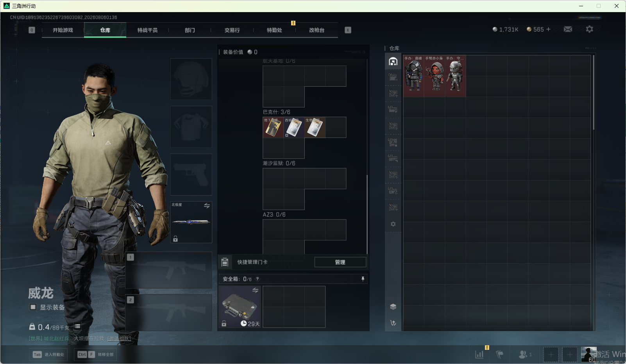Click the plus beside the 565 currency
626x364 pixels.
tap(548, 29)
